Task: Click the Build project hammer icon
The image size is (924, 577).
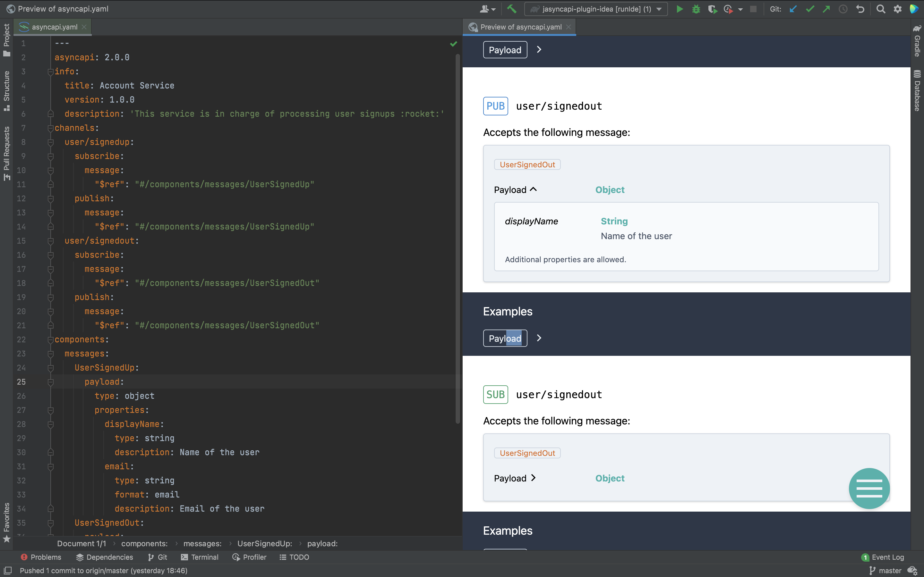Action: pyautogui.click(x=512, y=9)
